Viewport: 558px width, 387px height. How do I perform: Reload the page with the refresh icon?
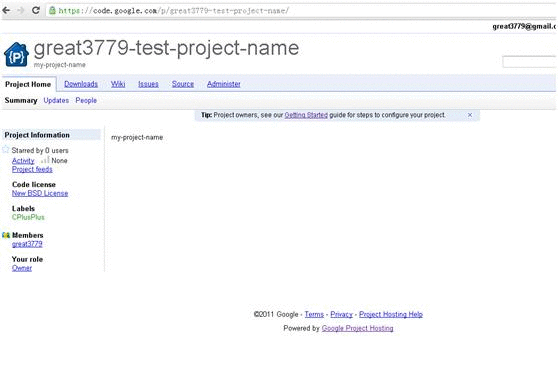point(36,10)
